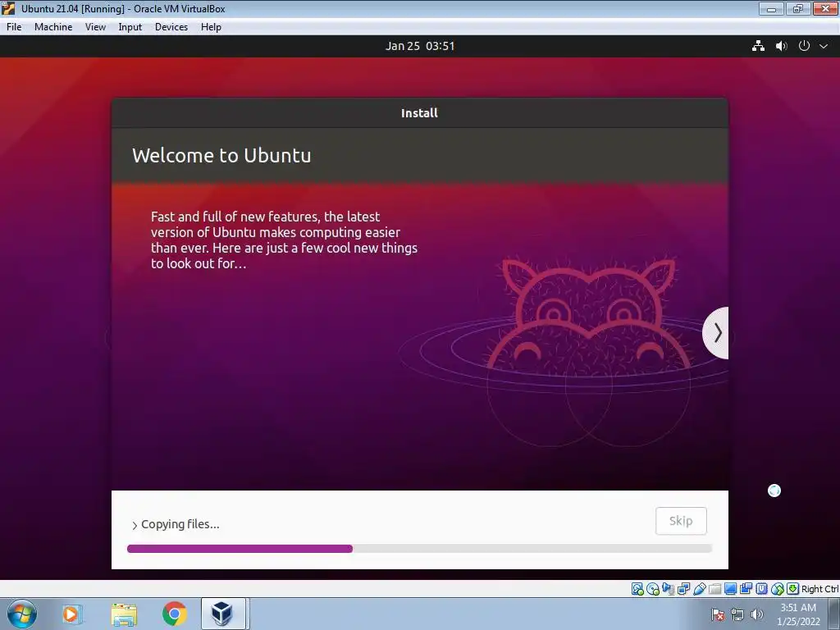Open the recording indicator icon
This screenshot has height=630, width=840.
click(x=746, y=589)
